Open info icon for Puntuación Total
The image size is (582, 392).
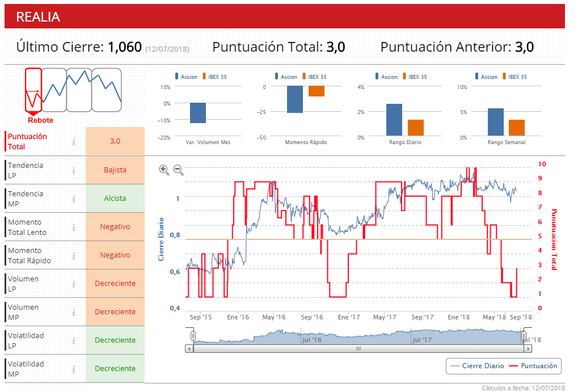coord(74,141)
